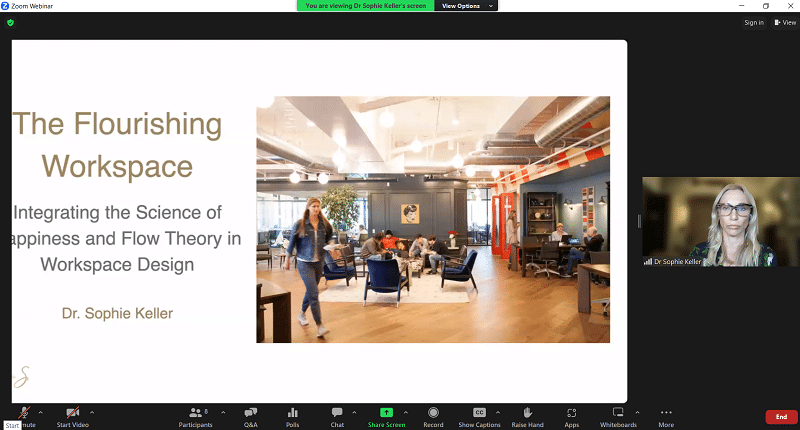Click the Sign in button
800x430 pixels.
(753, 22)
